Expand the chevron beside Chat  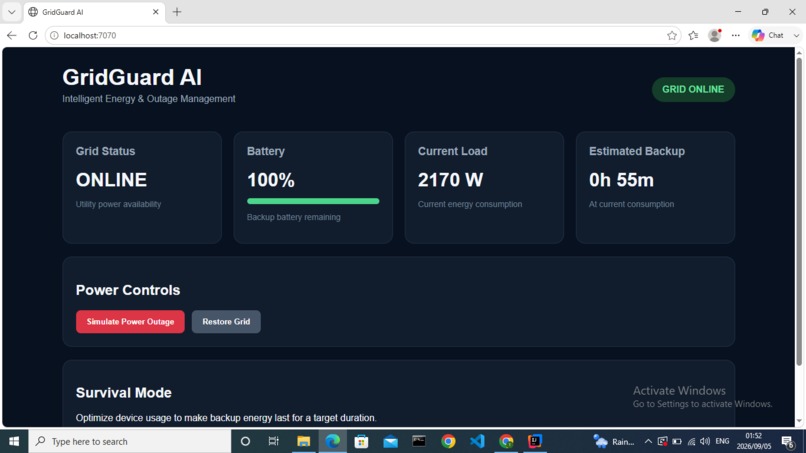[x=796, y=35]
